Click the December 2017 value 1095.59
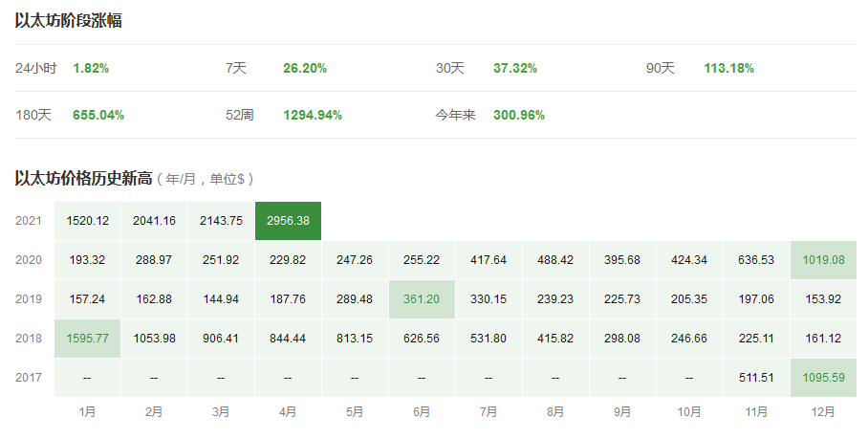Screen dimensions: 868x439 [x=823, y=378]
